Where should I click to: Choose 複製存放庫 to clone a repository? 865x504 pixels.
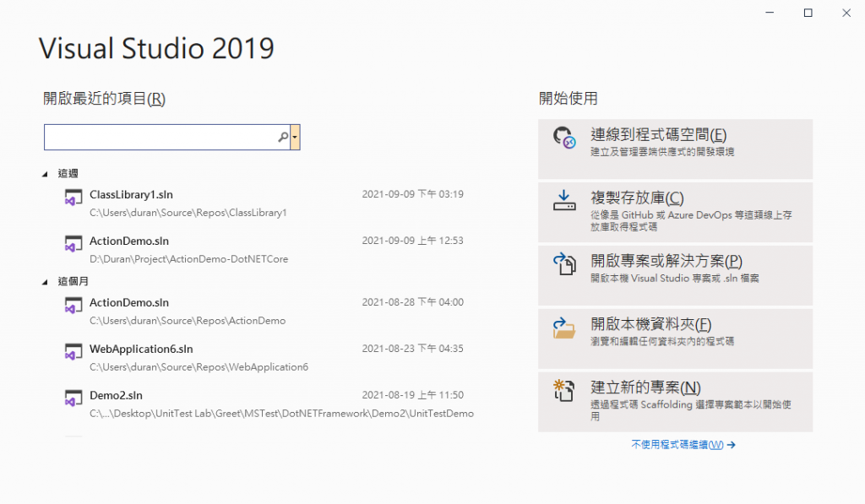click(675, 212)
